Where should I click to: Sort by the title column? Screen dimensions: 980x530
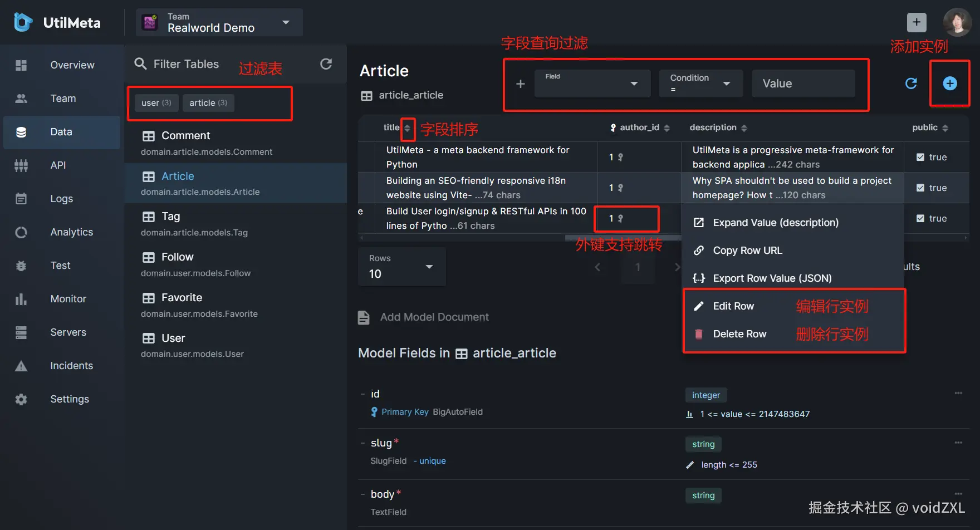407,128
